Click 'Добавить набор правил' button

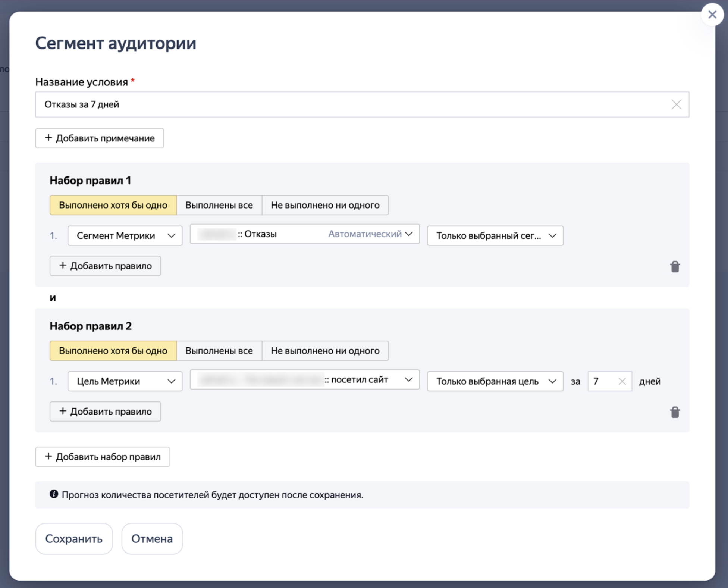[x=103, y=457]
